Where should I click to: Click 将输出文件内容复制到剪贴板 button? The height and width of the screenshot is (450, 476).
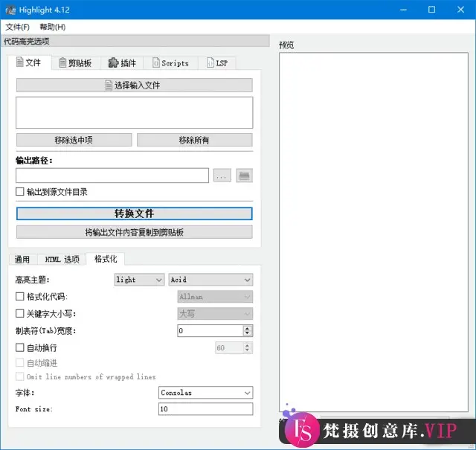(x=134, y=232)
